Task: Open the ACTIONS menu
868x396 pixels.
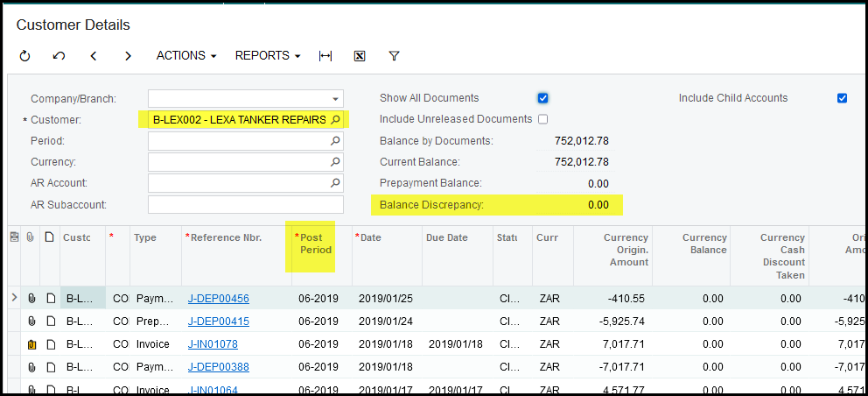Action: point(185,56)
